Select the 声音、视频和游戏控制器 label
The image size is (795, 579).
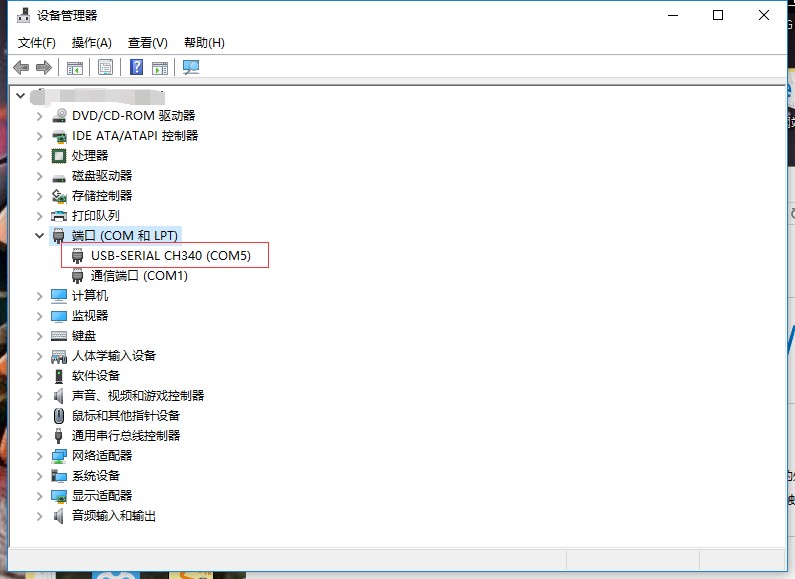[x=138, y=396]
